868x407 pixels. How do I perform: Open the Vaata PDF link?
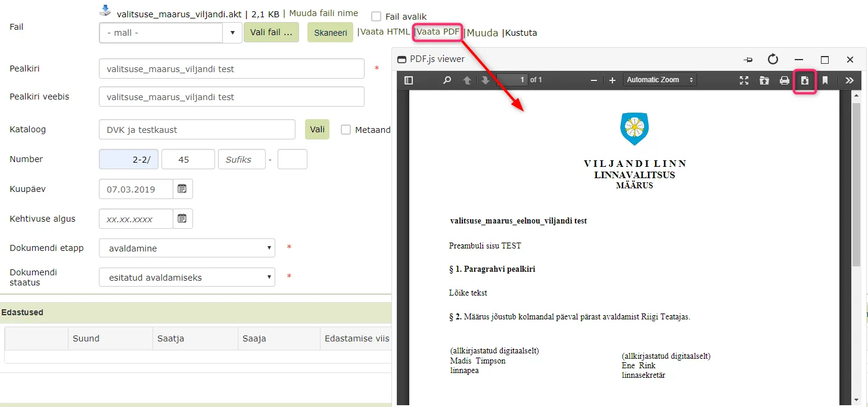click(x=438, y=32)
